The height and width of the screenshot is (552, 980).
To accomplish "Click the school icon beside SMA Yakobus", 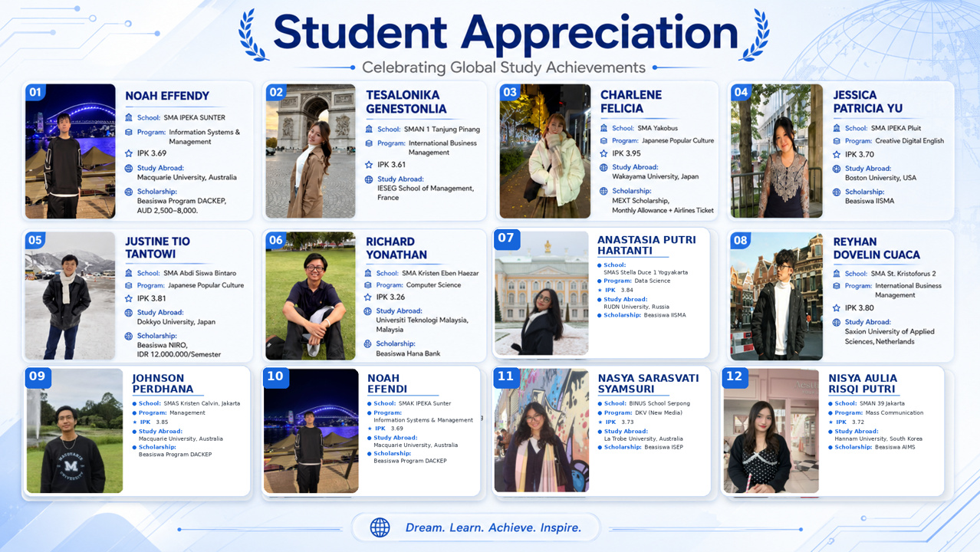I will click(x=603, y=128).
